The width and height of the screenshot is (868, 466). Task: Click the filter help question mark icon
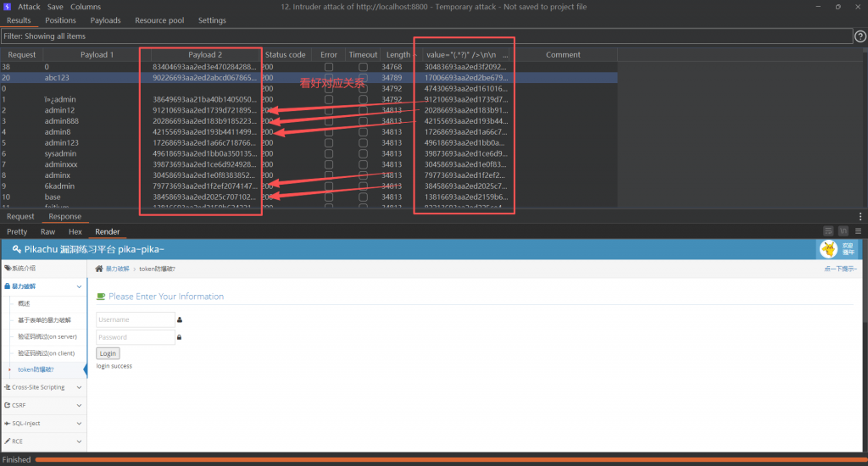860,36
